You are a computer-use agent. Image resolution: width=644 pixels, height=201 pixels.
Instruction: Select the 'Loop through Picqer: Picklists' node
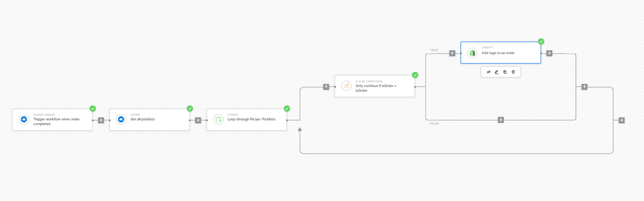click(x=247, y=120)
